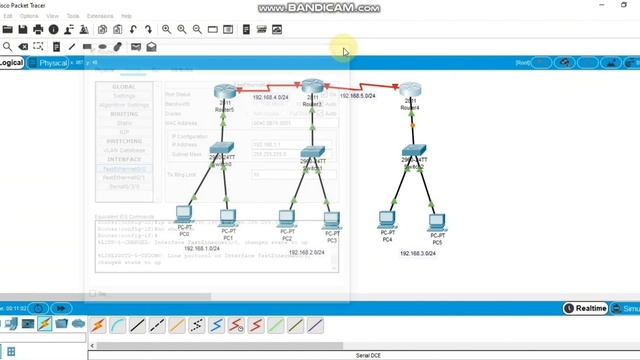Select the Miscellaneous folder category

pyautogui.click(x=62, y=324)
